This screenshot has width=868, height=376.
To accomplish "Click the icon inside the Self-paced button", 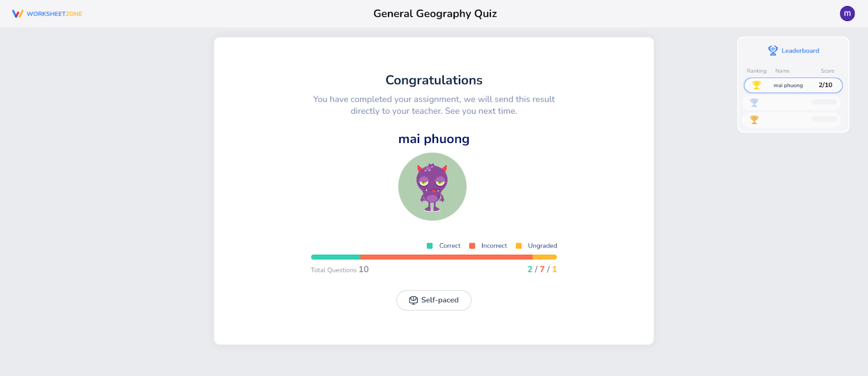I will click(413, 300).
